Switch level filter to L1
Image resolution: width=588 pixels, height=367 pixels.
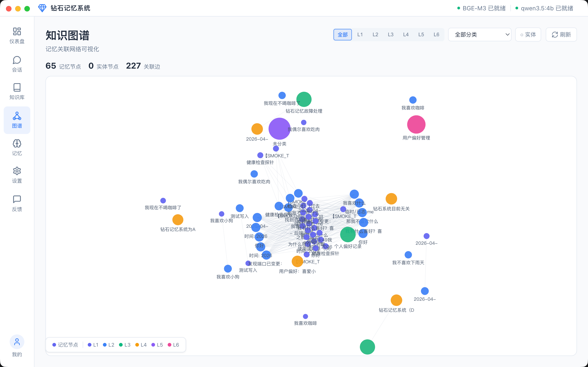(360, 34)
